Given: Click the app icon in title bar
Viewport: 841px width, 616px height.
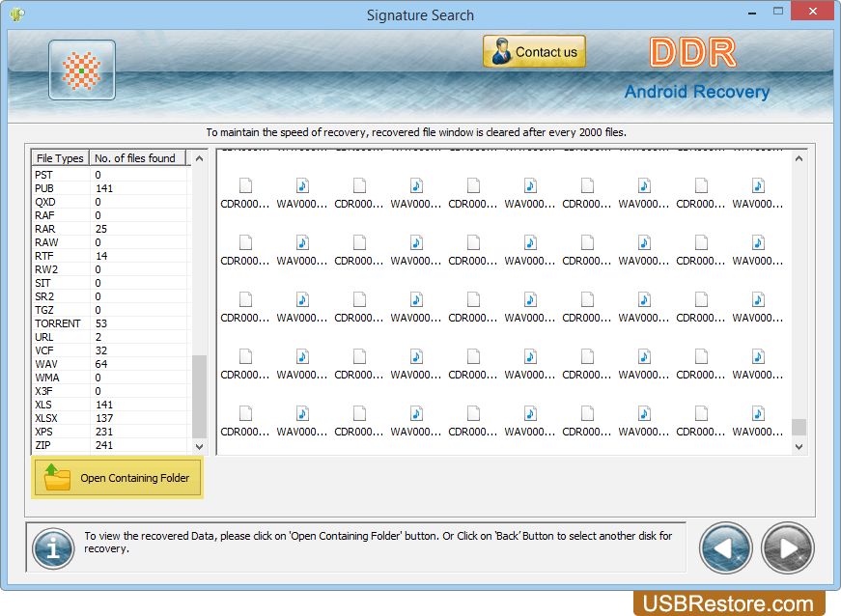Looking at the screenshot, I should pyautogui.click(x=16, y=14).
